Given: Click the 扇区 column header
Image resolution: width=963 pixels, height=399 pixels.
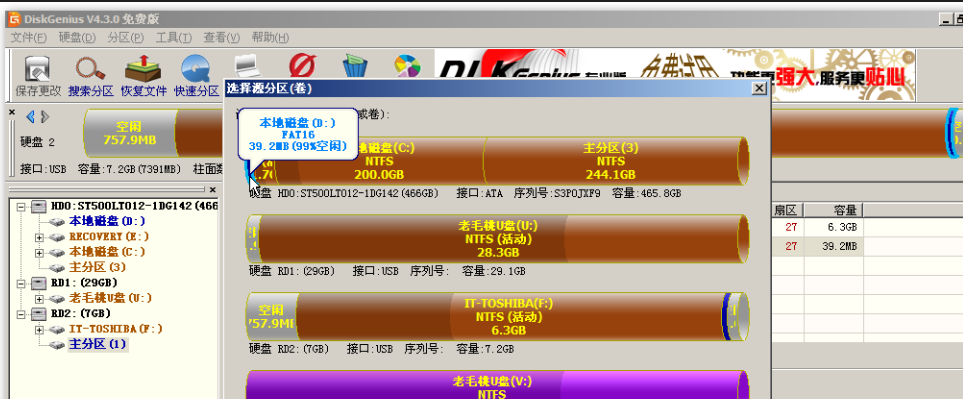Looking at the screenshot, I should pos(786,210).
